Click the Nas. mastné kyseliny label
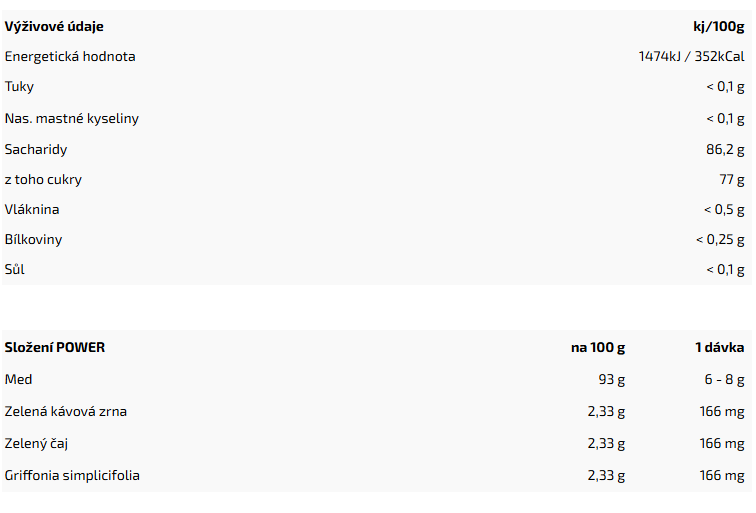The width and height of the screenshot is (756, 513). tap(72, 119)
